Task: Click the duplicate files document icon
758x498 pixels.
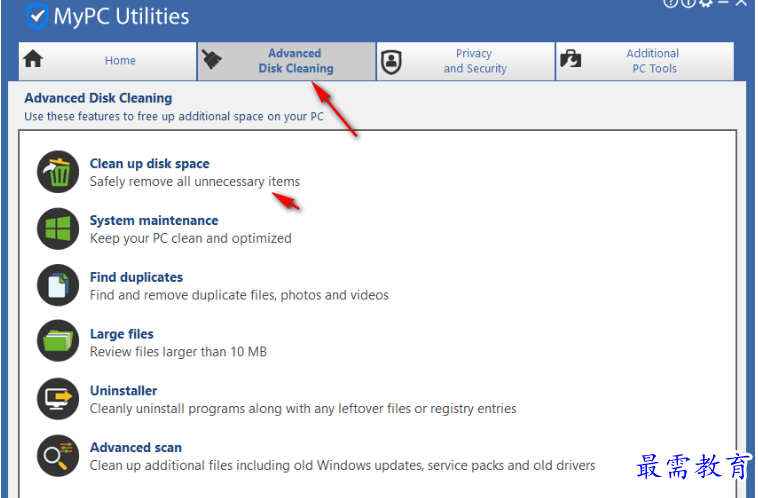Action: coord(58,285)
